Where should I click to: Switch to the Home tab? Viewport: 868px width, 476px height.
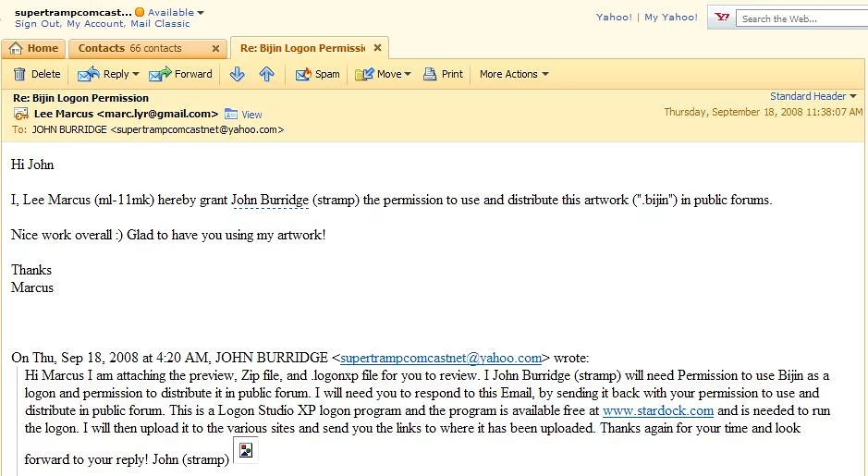[34, 48]
